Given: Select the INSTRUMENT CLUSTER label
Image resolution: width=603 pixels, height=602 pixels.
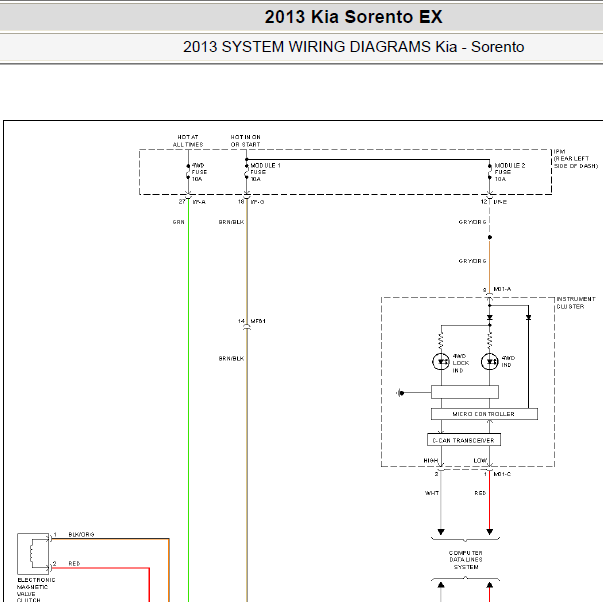Looking at the screenshot, I should point(576,303).
